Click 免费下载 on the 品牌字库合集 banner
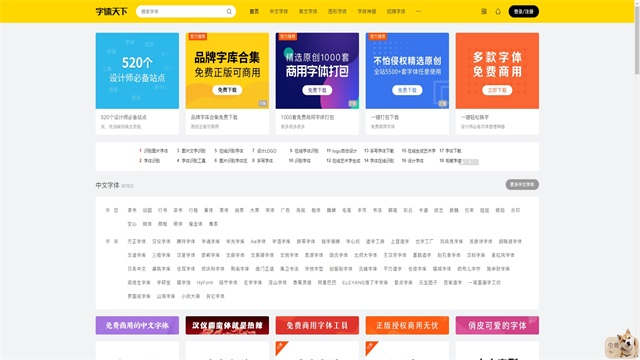 227,90
